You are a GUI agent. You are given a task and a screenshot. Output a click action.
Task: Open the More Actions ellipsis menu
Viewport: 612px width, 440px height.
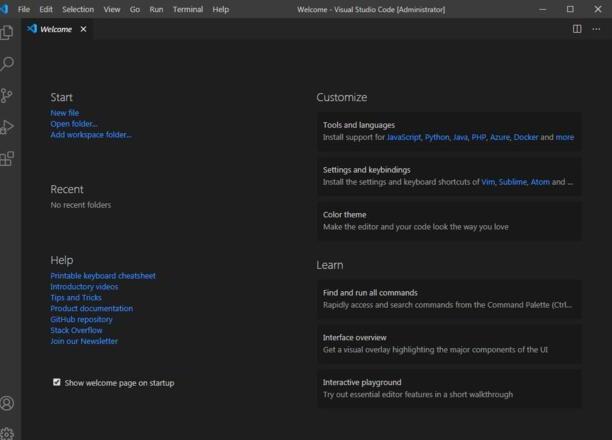596,29
